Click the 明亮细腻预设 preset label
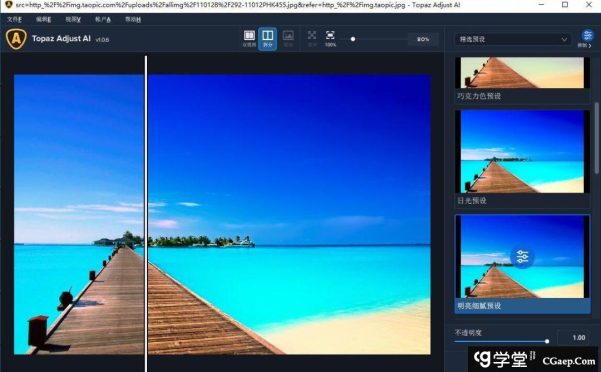 click(x=479, y=306)
